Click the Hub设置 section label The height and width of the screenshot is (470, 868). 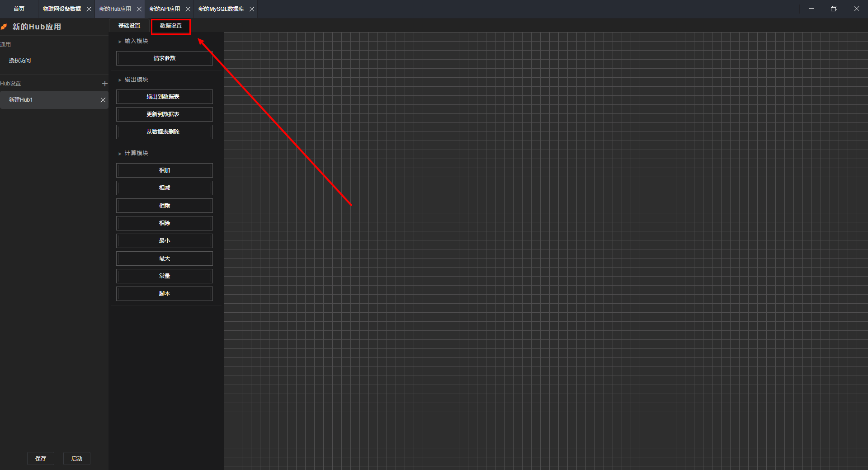click(x=10, y=84)
